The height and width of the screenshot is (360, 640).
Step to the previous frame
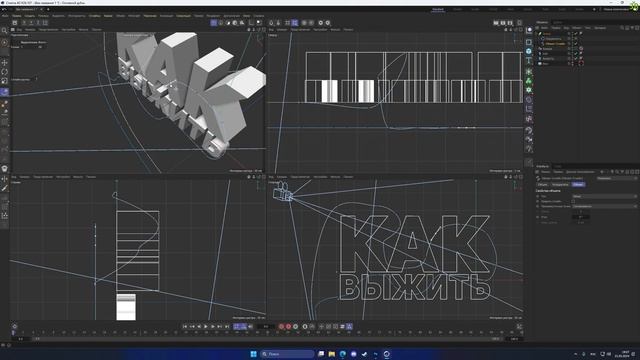tap(199, 327)
